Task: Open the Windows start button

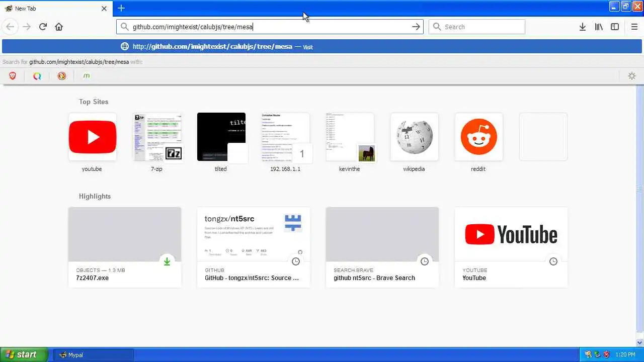Action: [24, 354]
